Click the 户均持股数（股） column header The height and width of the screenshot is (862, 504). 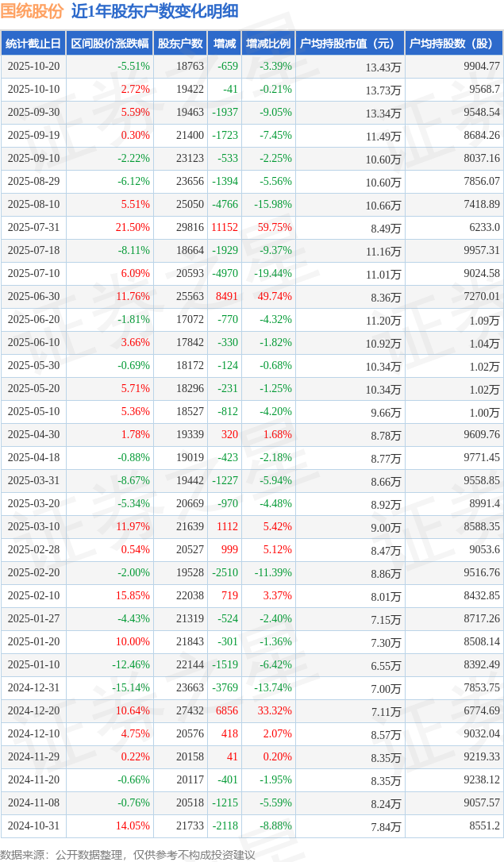pyautogui.click(x=453, y=44)
